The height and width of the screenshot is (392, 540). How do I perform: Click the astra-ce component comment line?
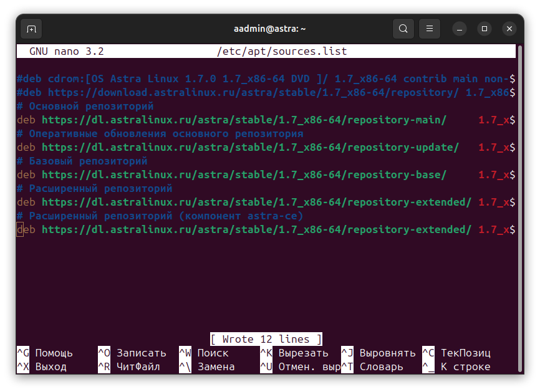point(160,216)
